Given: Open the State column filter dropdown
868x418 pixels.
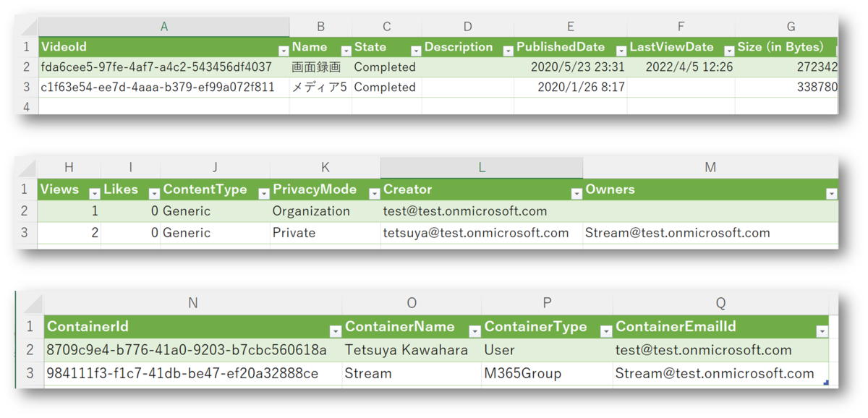Looking at the screenshot, I should [415, 51].
